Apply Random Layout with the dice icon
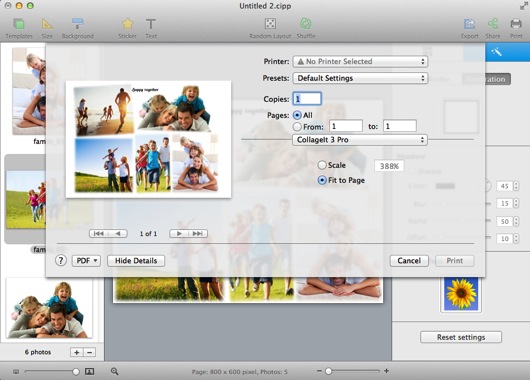This screenshot has width=530, height=380. [x=270, y=24]
